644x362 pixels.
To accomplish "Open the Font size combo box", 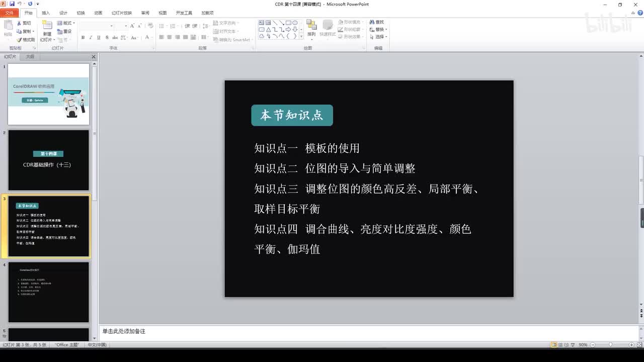I will coord(122,26).
